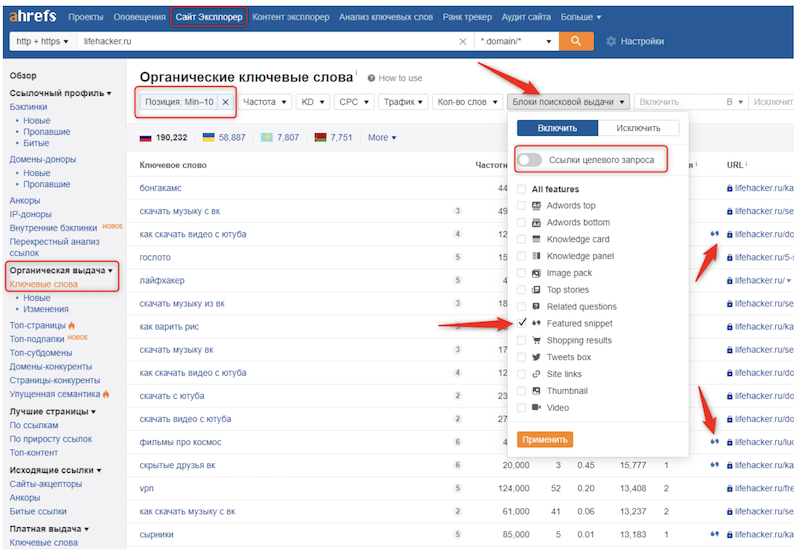Viewport: 800px width, 555px height.
Task: Click the Image pack icon
Action: click(x=536, y=273)
